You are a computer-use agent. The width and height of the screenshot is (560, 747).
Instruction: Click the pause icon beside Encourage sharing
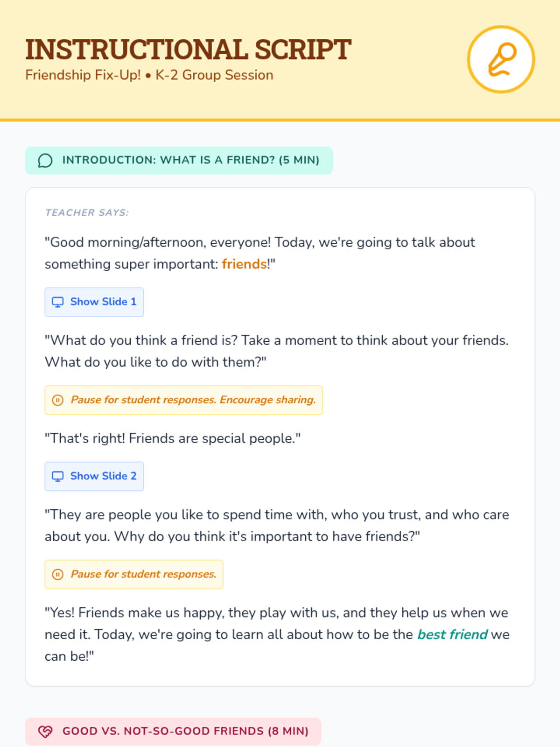click(58, 400)
